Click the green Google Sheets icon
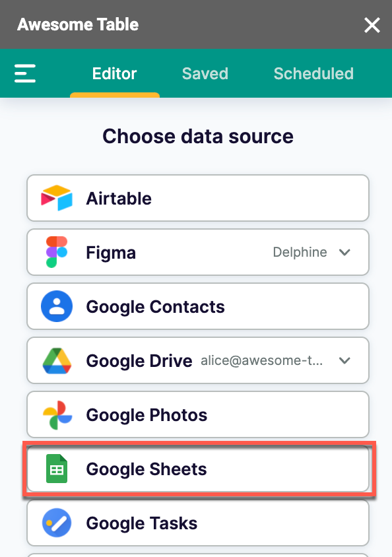392x557 pixels. (x=57, y=469)
